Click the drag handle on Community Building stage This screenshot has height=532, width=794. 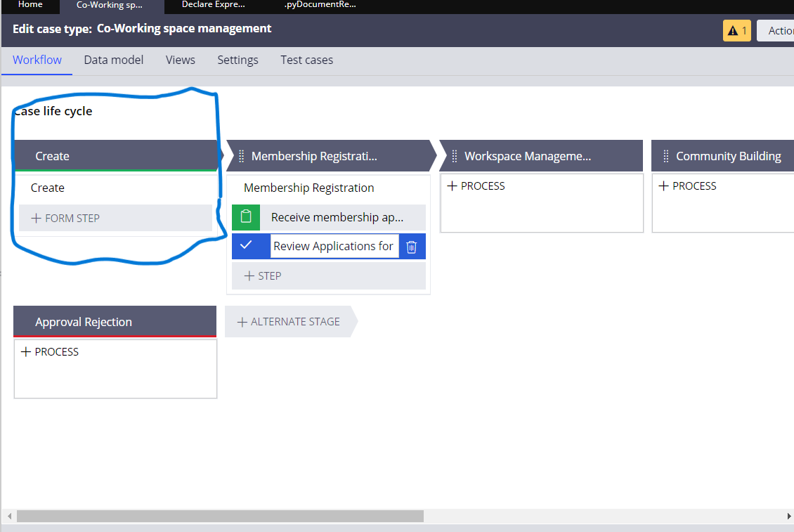(x=665, y=155)
